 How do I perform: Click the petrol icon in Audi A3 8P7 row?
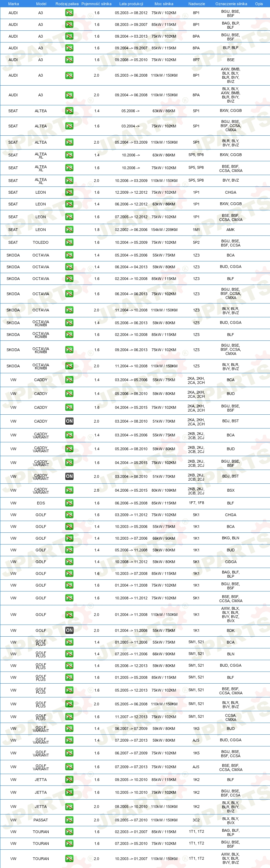[69, 59]
